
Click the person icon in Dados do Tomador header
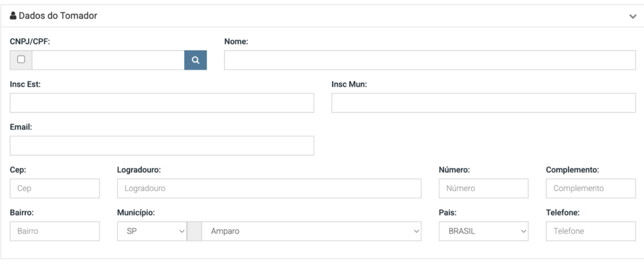13,16
